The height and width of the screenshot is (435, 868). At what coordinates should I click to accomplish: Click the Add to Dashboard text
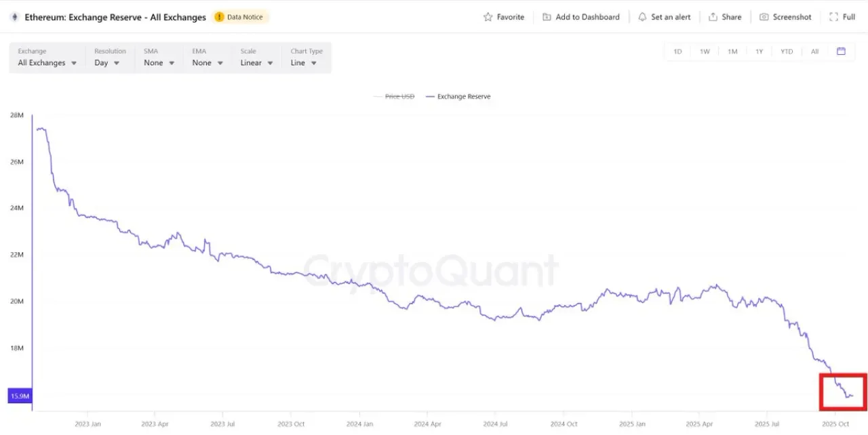click(587, 17)
